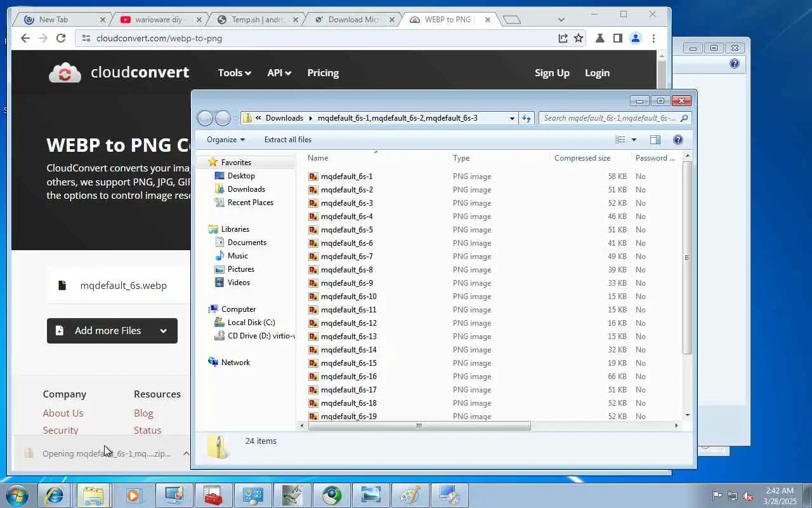This screenshot has height=508, width=812.
Task: Click the Action Center flag tray icon
Action: (717, 496)
